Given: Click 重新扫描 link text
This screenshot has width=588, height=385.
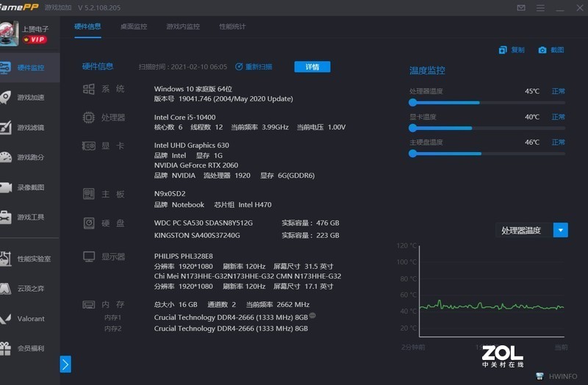Looking at the screenshot, I should 259,67.
